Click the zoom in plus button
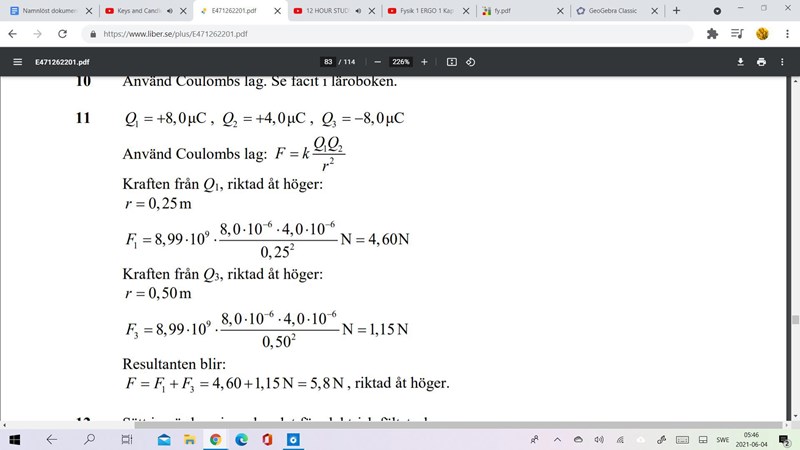 [x=424, y=61]
